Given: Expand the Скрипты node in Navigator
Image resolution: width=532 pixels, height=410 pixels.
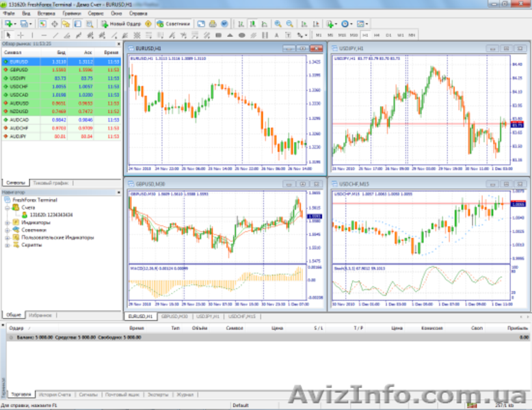Looking at the screenshot, I should [7, 245].
